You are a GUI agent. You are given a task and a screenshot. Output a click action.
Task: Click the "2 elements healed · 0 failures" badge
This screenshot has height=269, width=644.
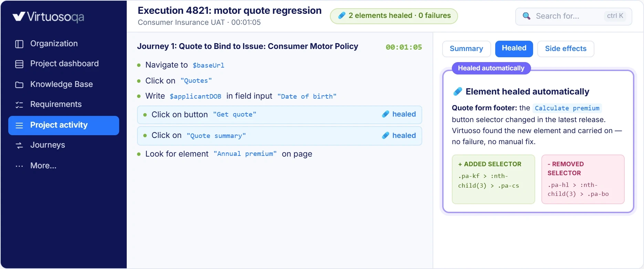(x=394, y=16)
